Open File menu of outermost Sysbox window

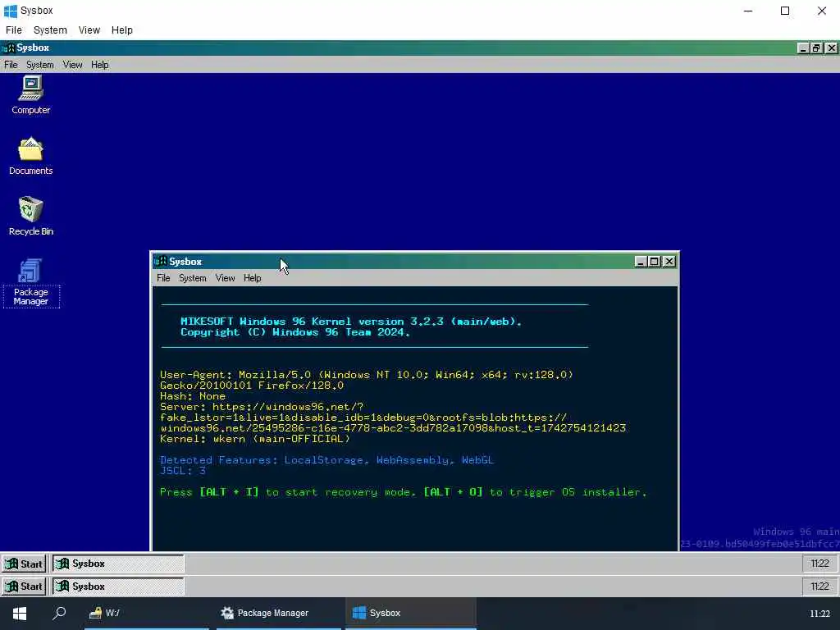[x=13, y=30]
